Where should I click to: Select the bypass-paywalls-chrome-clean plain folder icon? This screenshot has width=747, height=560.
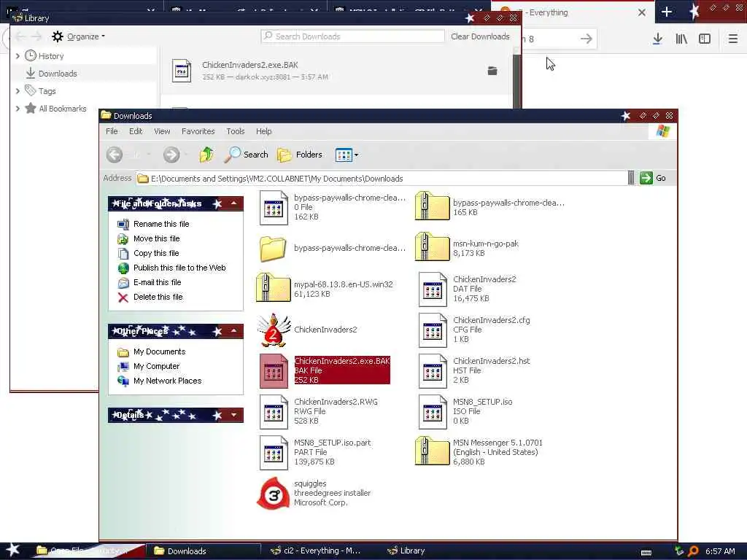273,248
